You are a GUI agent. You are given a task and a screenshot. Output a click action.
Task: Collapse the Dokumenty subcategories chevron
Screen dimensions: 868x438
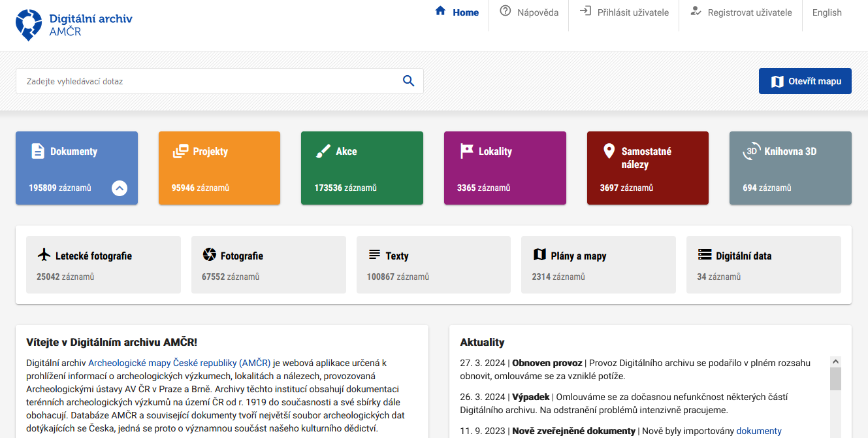119,188
